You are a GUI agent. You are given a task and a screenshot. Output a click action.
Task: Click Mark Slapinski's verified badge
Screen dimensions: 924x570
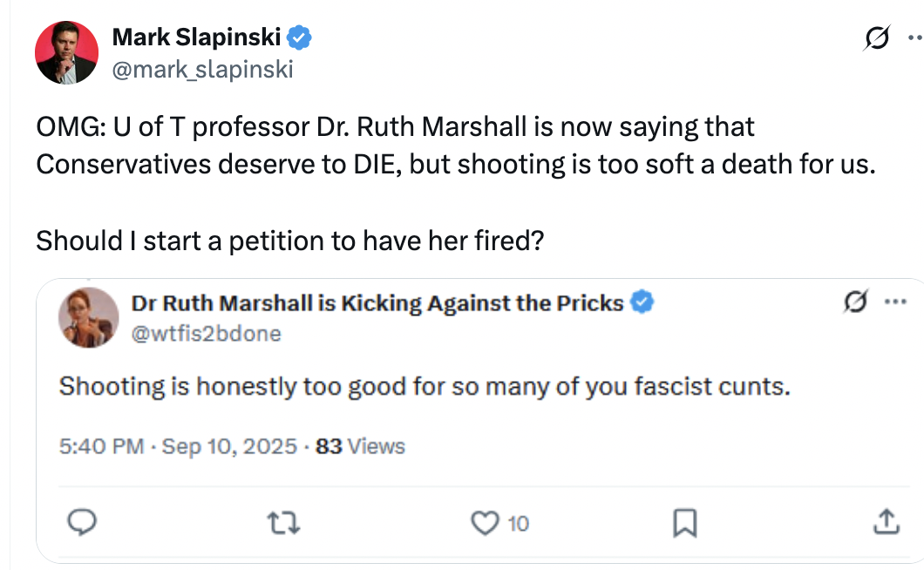tap(301, 38)
